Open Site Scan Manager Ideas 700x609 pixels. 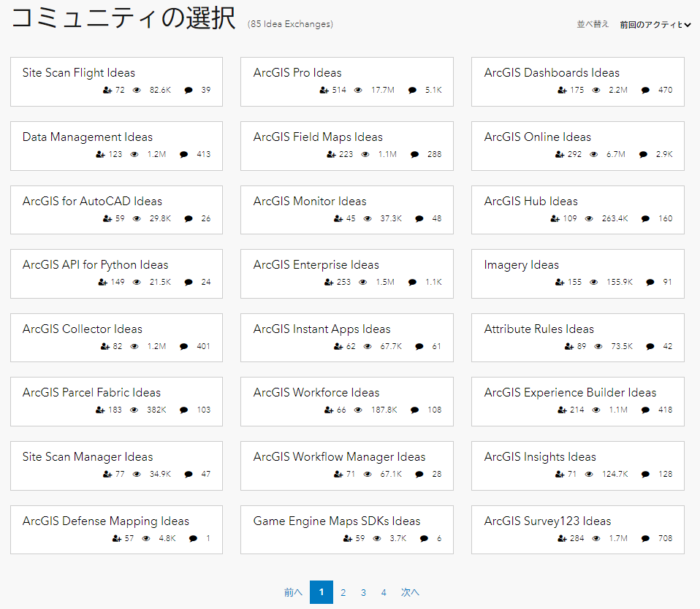coord(88,457)
